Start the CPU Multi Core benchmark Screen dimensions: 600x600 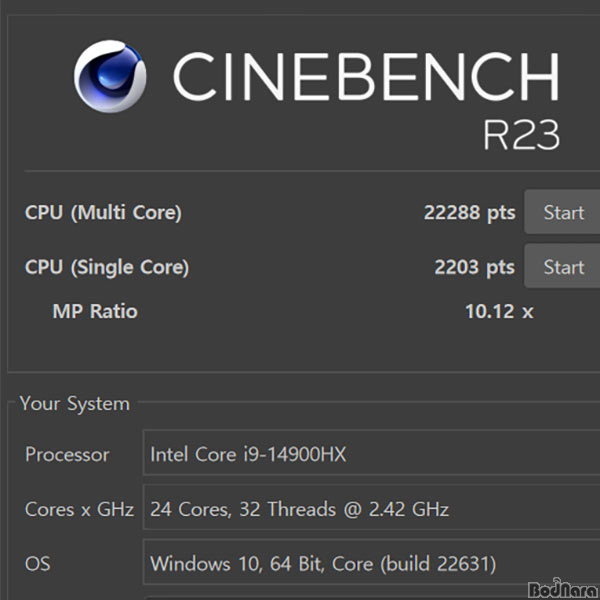point(562,212)
